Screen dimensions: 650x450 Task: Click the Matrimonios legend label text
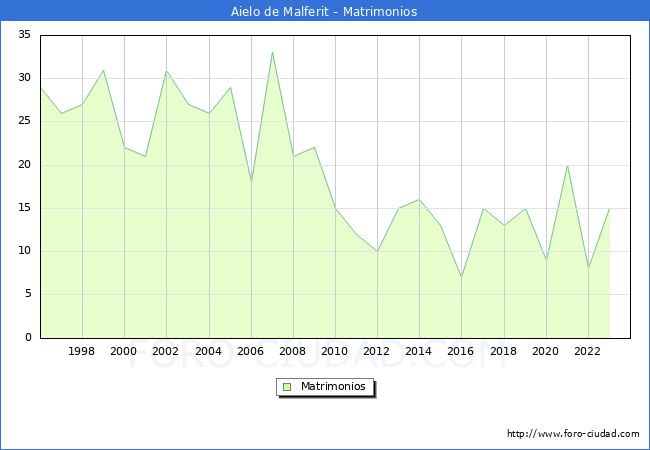pos(334,386)
